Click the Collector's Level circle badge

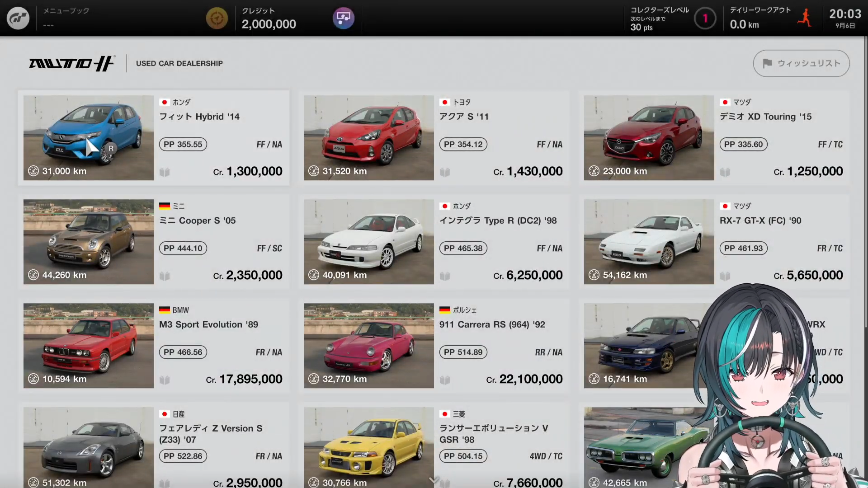(x=705, y=19)
